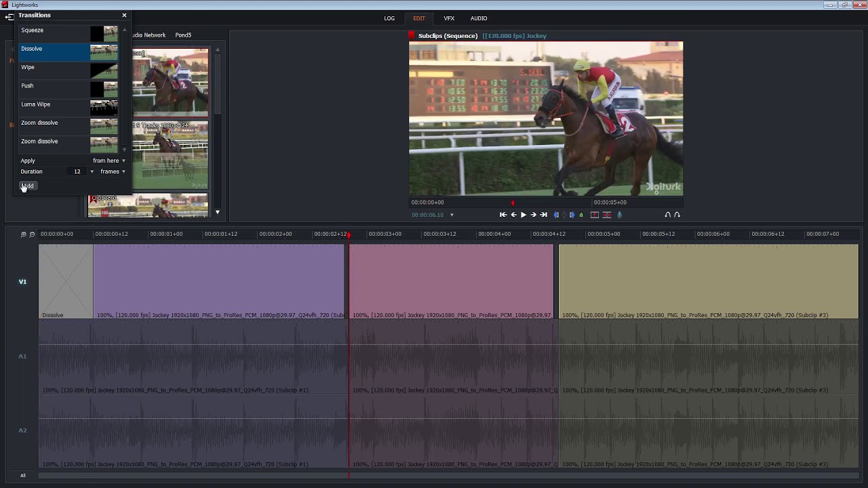The width and height of the screenshot is (868, 488).
Task: Click the Squeeze transition preview thumbnail
Action: coord(104,33)
